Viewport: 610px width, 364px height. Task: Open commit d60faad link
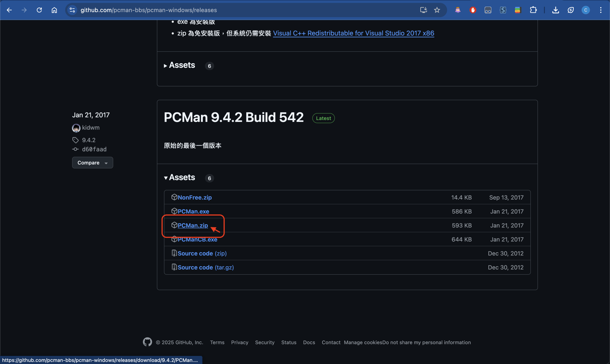94,149
